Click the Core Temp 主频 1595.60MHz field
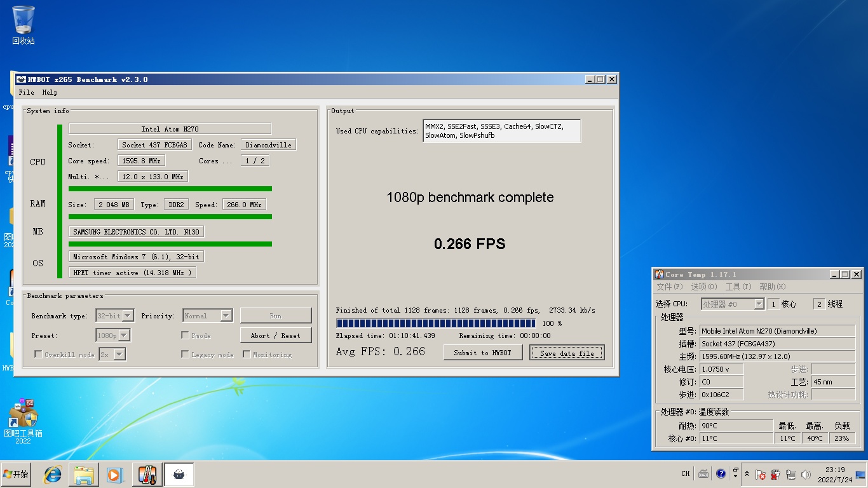The width and height of the screenshot is (868, 488). pyautogui.click(x=777, y=356)
